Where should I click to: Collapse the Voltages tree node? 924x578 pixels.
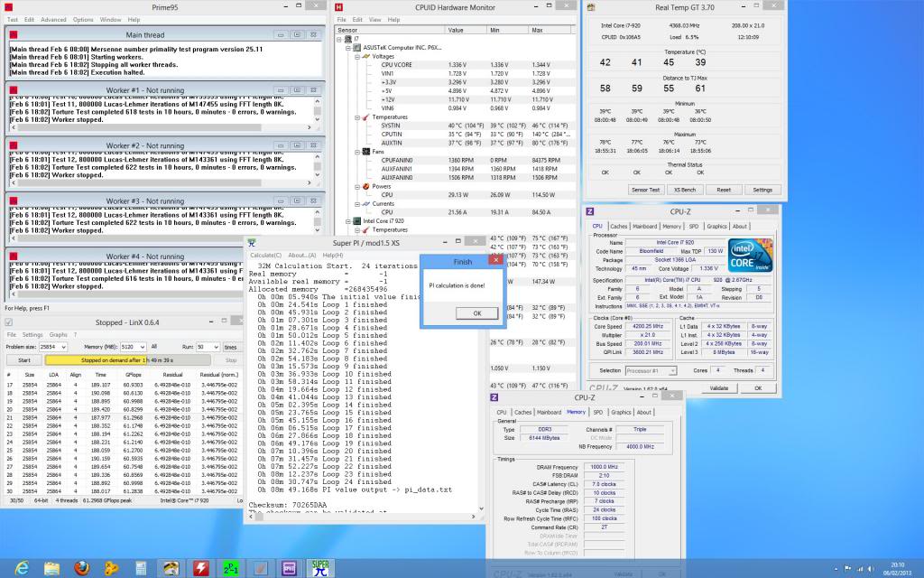click(x=357, y=57)
